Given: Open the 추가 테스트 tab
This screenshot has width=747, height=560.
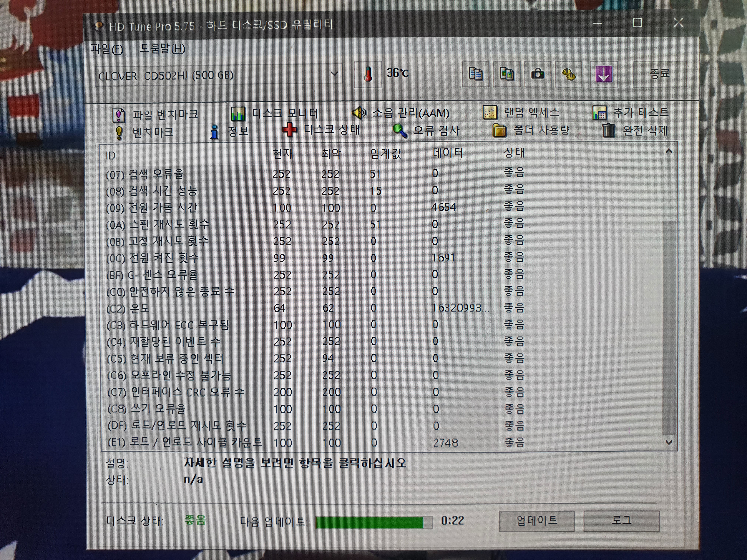Looking at the screenshot, I should (x=630, y=112).
